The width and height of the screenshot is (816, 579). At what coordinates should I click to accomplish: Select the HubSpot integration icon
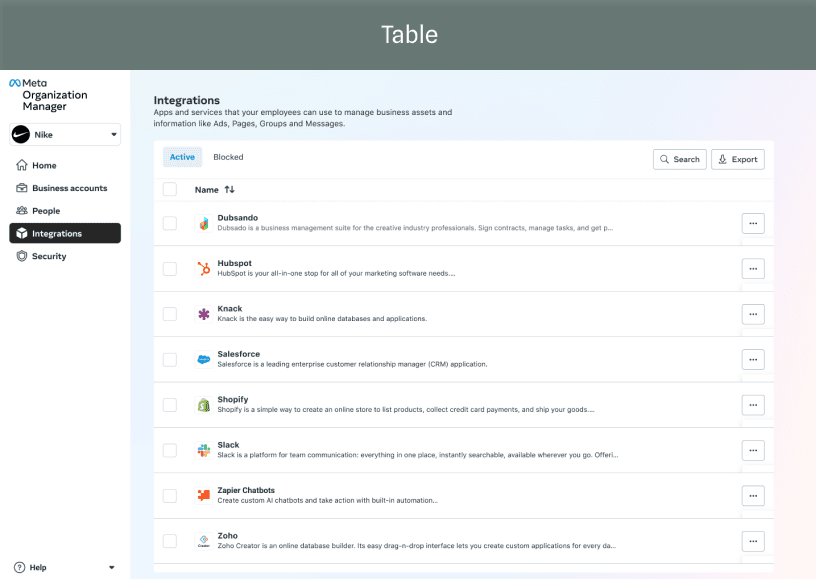(204, 267)
